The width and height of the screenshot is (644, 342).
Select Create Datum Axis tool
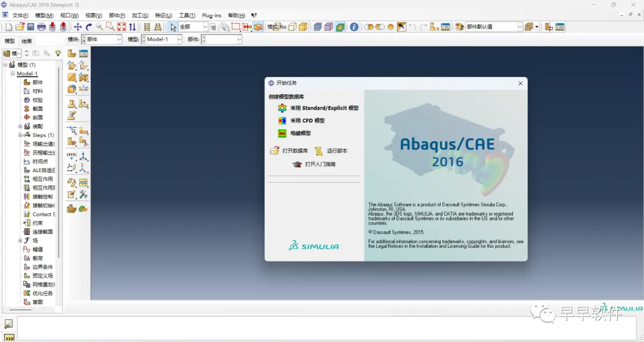[x=83, y=156]
